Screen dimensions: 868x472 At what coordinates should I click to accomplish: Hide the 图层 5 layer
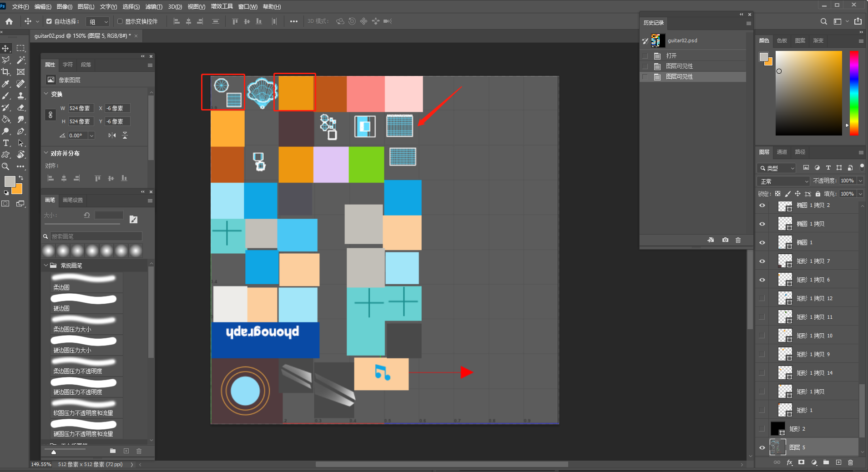click(762, 448)
